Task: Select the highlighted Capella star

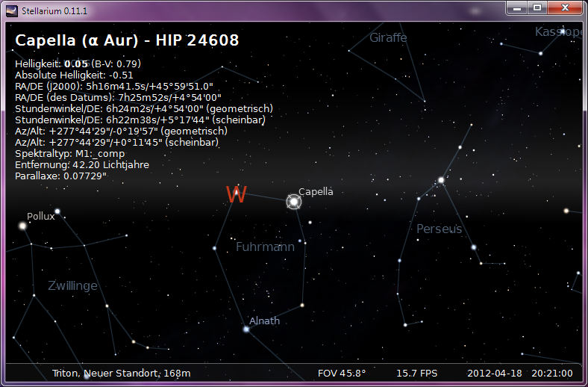Action: click(294, 202)
